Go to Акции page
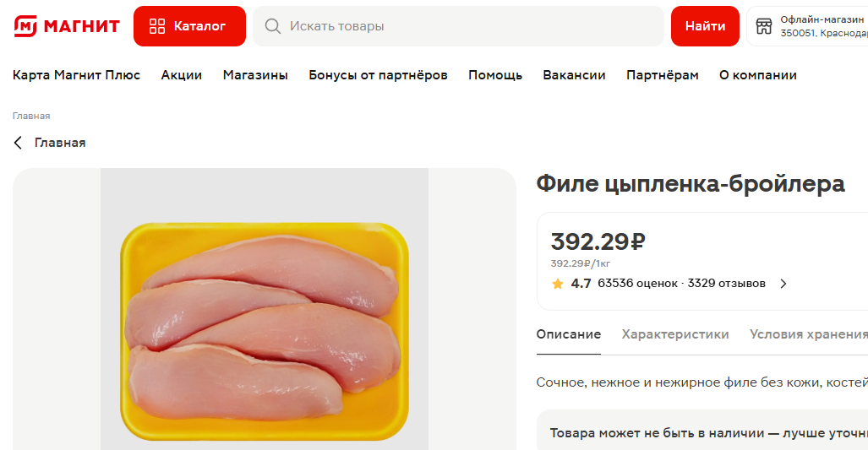This screenshot has width=868, height=450. click(x=182, y=75)
